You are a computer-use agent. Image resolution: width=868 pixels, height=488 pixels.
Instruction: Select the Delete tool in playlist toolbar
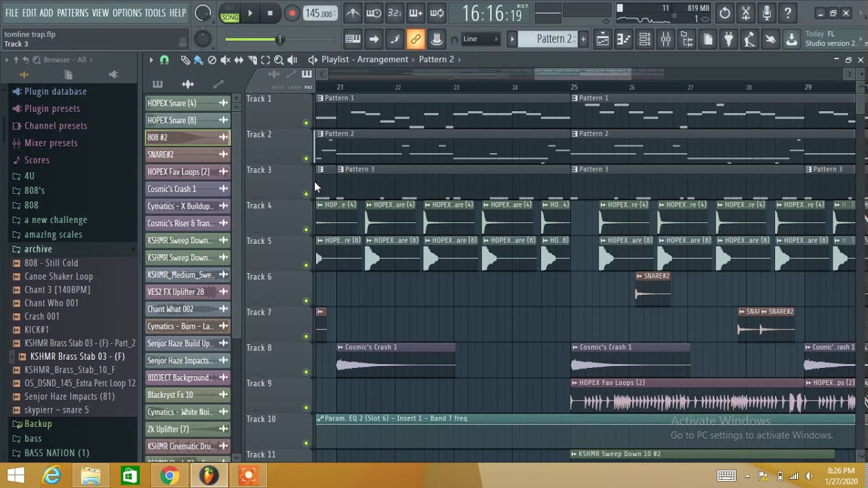coord(212,60)
